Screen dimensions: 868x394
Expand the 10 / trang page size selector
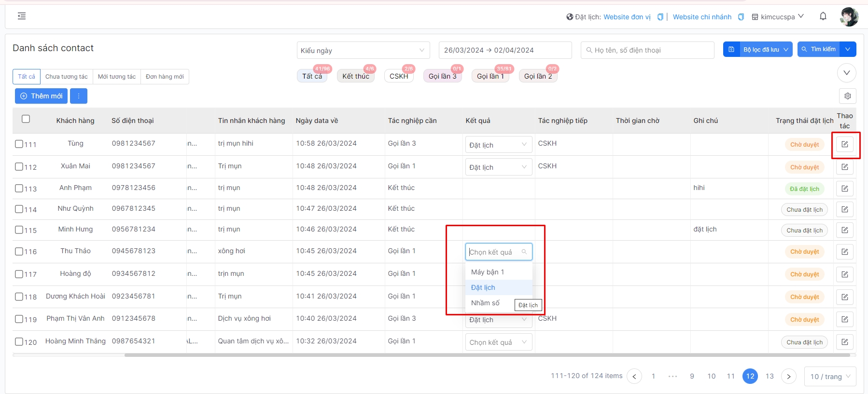(830, 376)
